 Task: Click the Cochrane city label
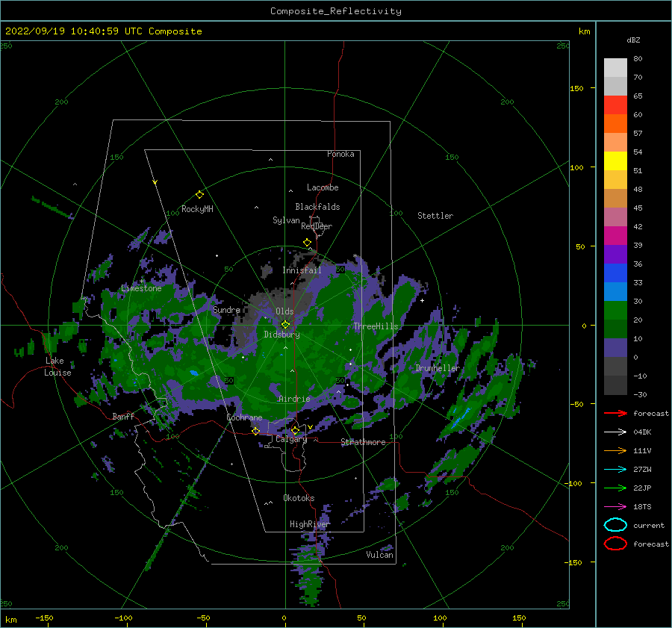pyautogui.click(x=244, y=417)
